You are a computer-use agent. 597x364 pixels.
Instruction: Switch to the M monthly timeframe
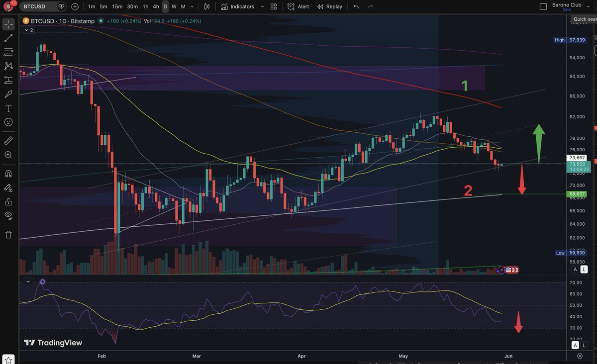pyautogui.click(x=183, y=6)
